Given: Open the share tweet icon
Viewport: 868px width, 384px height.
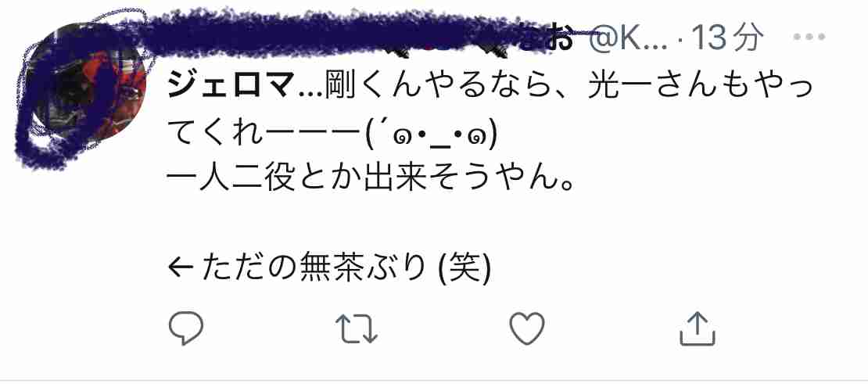Looking at the screenshot, I should point(698,329).
